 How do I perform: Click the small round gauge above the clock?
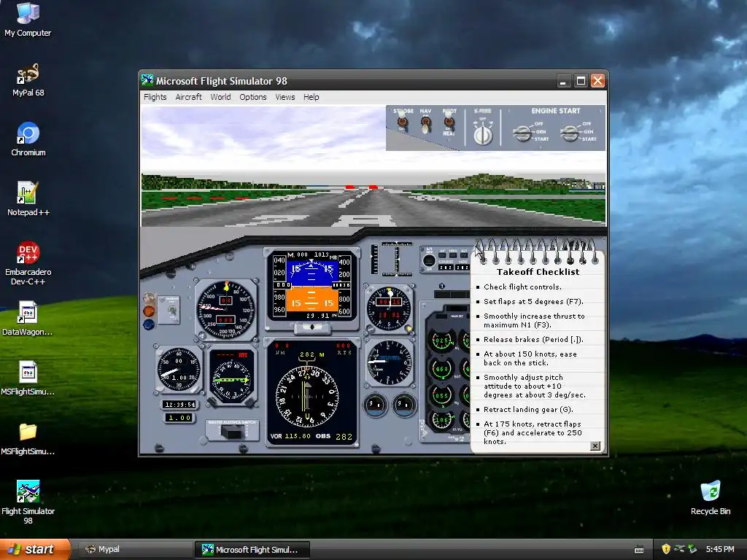click(178, 369)
